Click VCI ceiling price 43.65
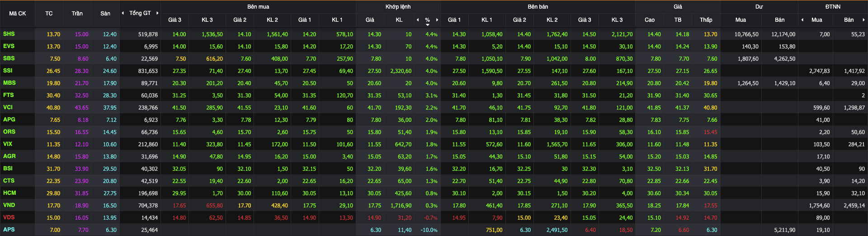 (82, 108)
